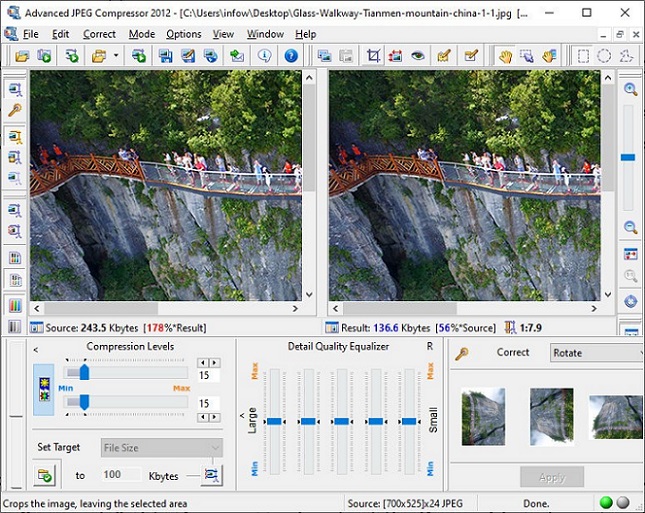Viewport: 645px width, 513px height.
Task: Click the Apply button
Action: [x=552, y=478]
